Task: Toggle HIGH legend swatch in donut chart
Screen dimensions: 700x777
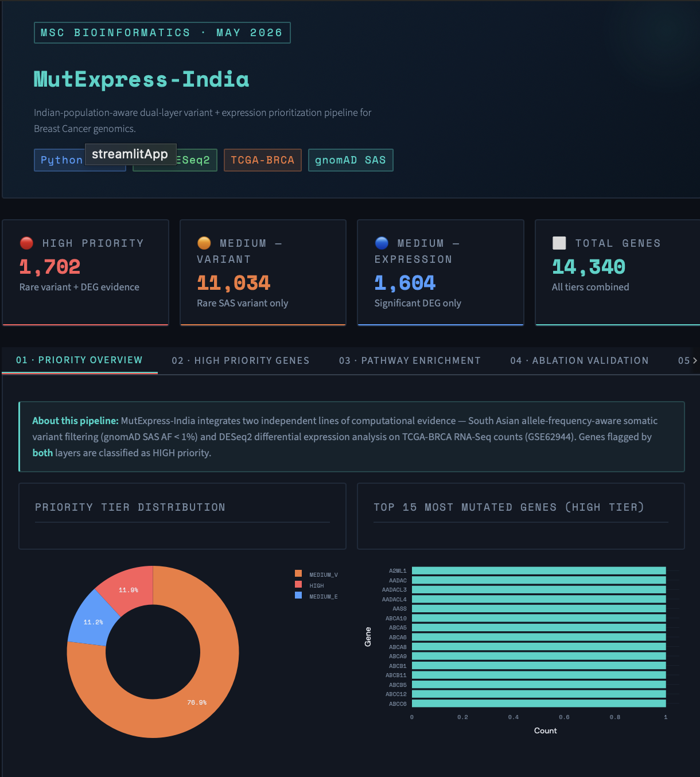Action: coord(298,584)
